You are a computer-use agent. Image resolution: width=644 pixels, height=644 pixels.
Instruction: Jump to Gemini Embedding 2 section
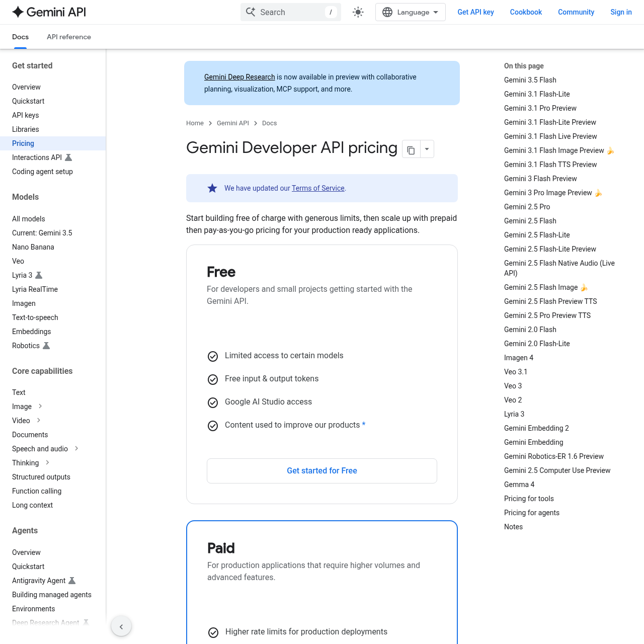pyautogui.click(x=536, y=428)
